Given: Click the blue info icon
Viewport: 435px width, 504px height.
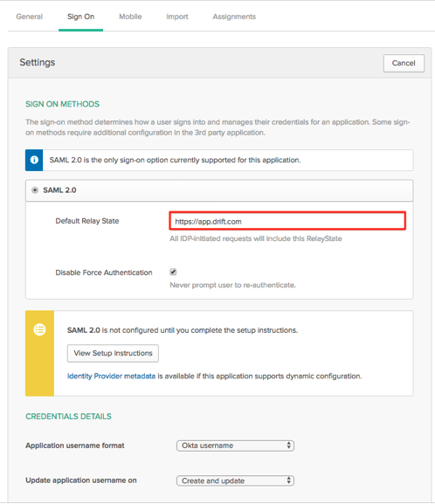Looking at the screenshot, I should [x=34, y=160].
